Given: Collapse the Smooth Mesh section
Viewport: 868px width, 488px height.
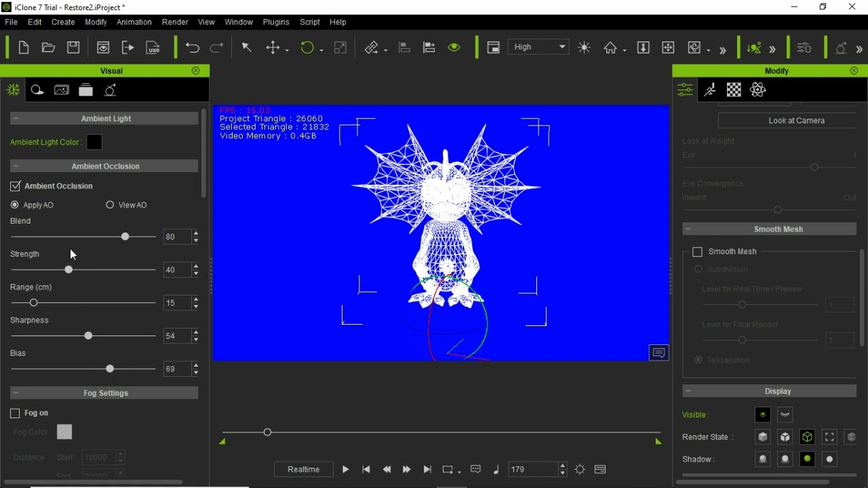Looking at the screenshot, I should (688, 229).
